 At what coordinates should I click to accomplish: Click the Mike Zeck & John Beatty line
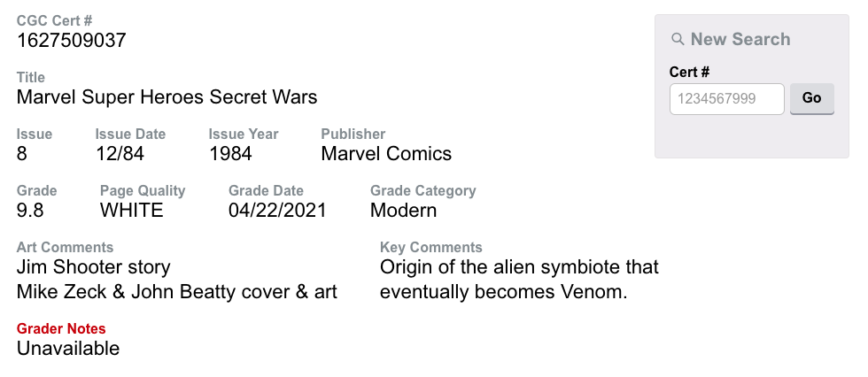(x=177, y=292)
